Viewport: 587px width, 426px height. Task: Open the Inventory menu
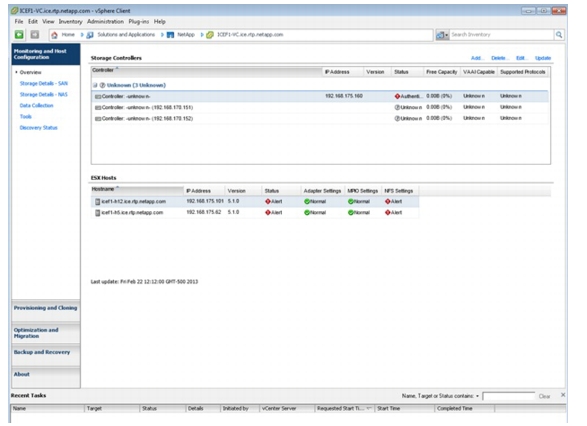point(70,22)
